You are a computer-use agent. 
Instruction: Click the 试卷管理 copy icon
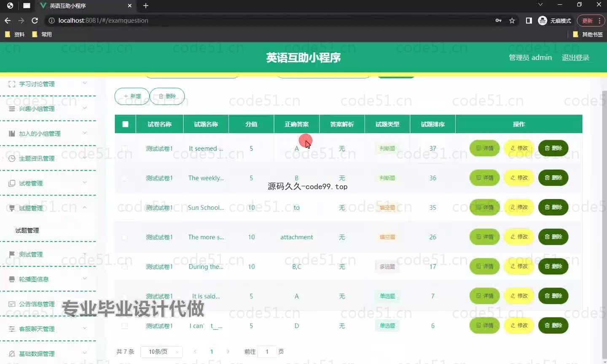pos(12,183)
